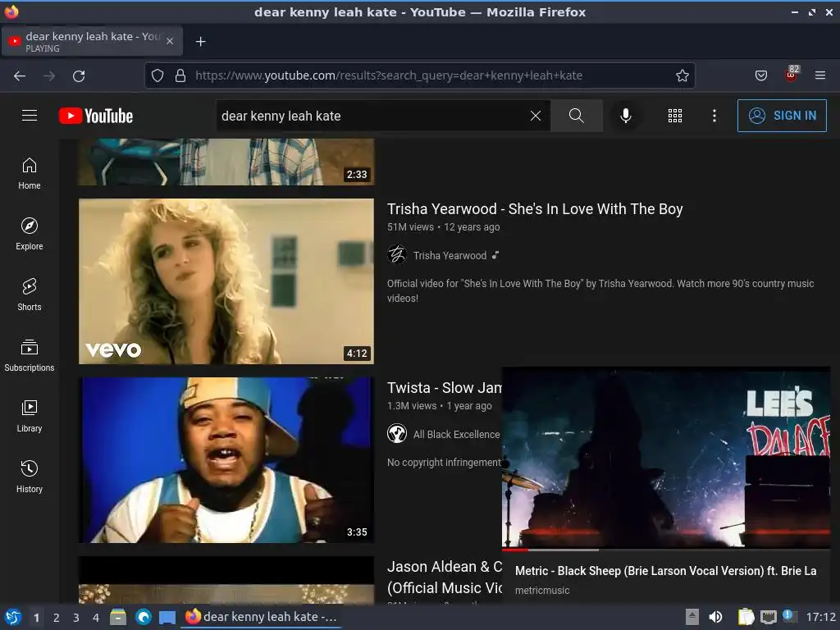The image size is (840, 630).
Task: Click the taskbar clock showing 17:12
Action: tap(820, 617)
